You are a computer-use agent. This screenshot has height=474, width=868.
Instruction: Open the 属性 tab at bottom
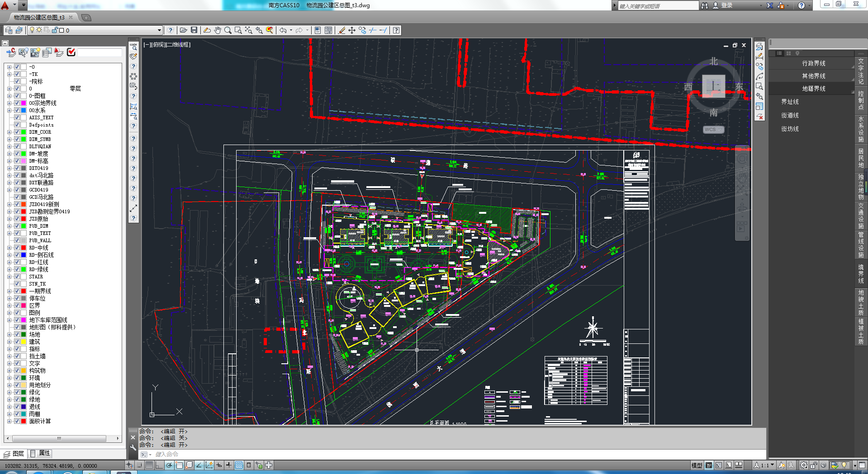click(x=40, y=453)
